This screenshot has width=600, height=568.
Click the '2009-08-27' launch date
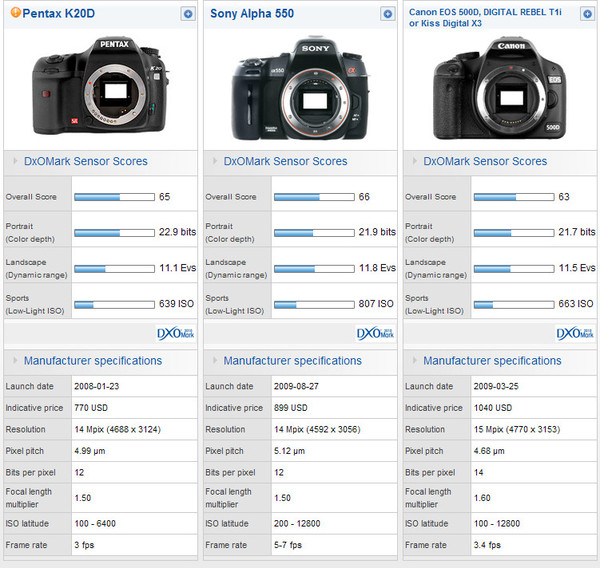point(296,386)
